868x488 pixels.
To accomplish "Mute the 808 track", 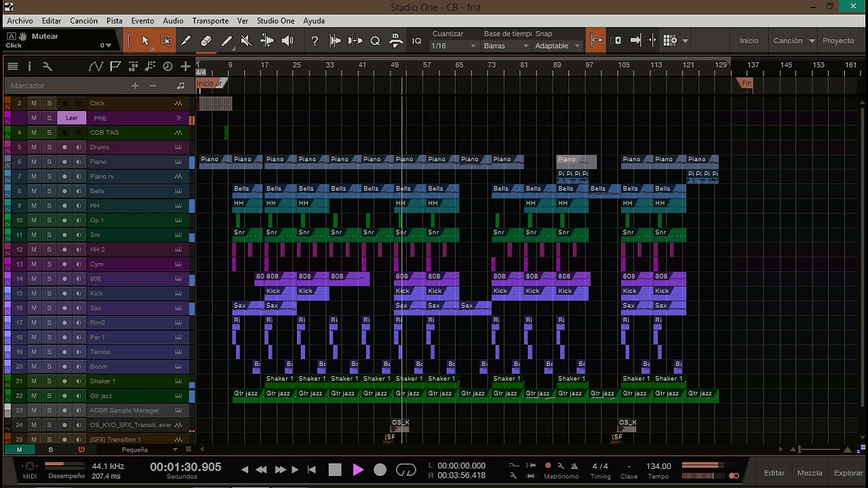I will 34,279.
